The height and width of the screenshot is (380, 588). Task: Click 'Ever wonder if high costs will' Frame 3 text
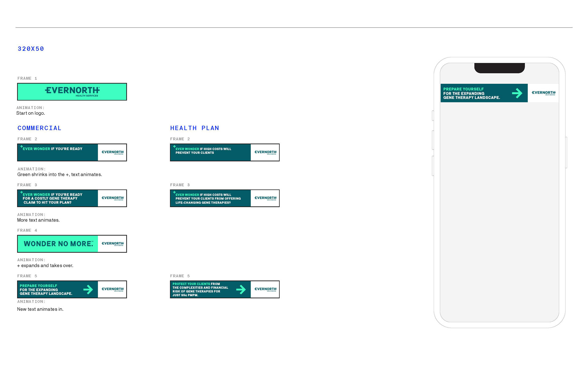tap(203, 195)
